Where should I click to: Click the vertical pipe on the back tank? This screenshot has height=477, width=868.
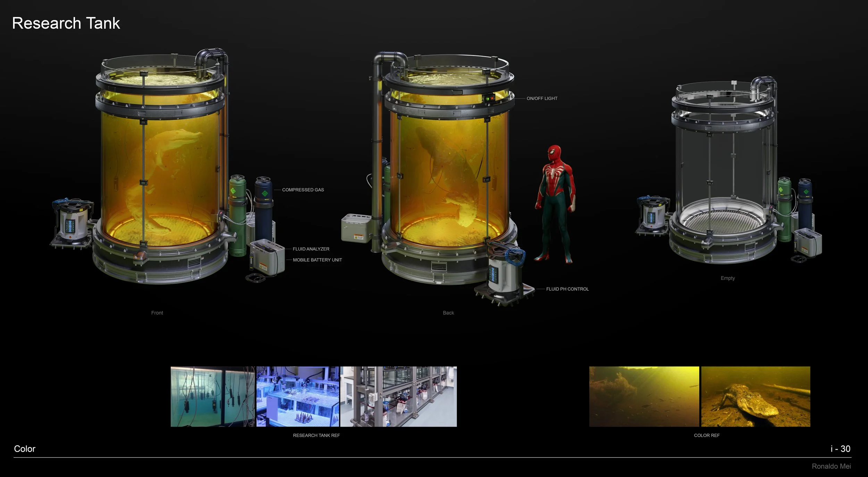(x=376, y=156)
